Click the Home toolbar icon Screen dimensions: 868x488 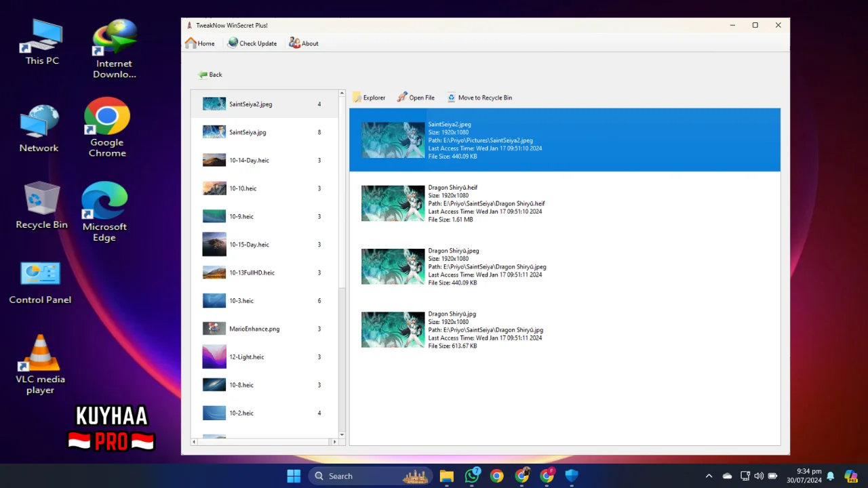click(x=191, y=43)
